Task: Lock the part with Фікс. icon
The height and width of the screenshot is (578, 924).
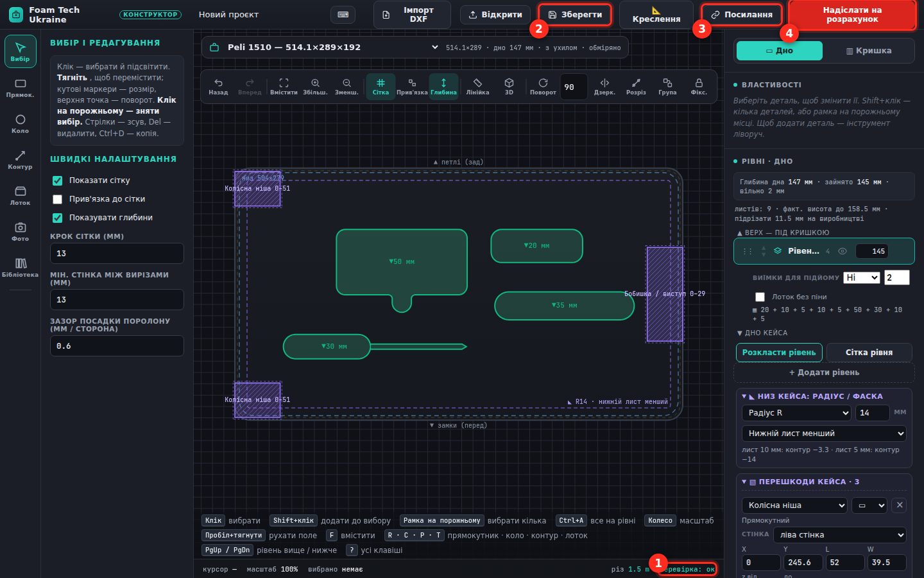Action: (699, 87)
